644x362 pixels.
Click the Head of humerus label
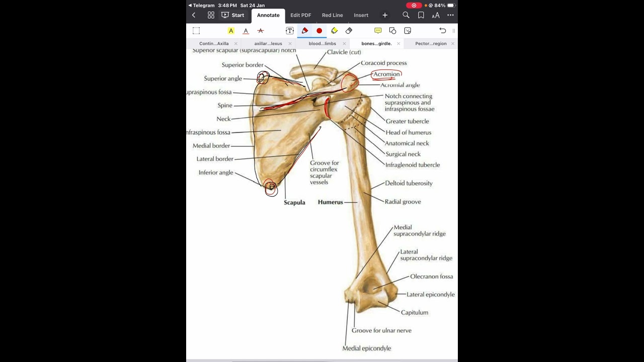(409, 133)
